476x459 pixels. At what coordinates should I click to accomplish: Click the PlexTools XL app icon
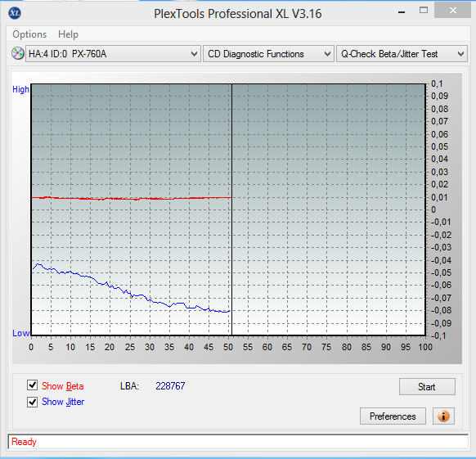pyautogui.click(x=15, y=13)
